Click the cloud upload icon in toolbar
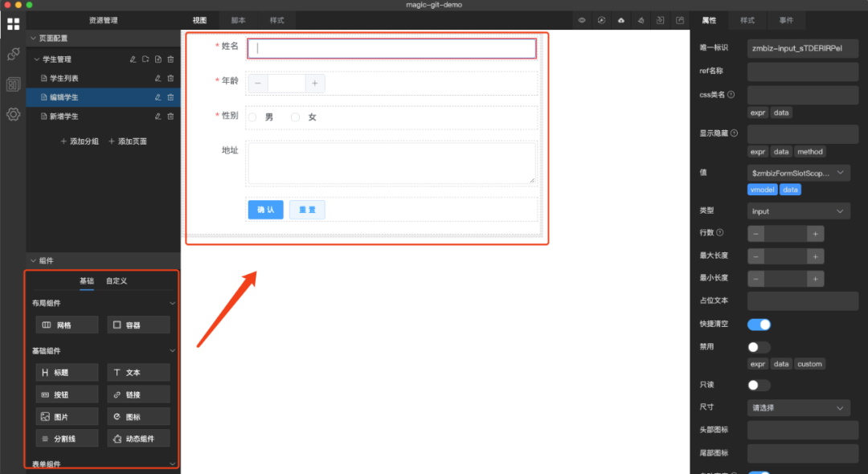This screenshot has width=868, height=474. click(621, 20)
